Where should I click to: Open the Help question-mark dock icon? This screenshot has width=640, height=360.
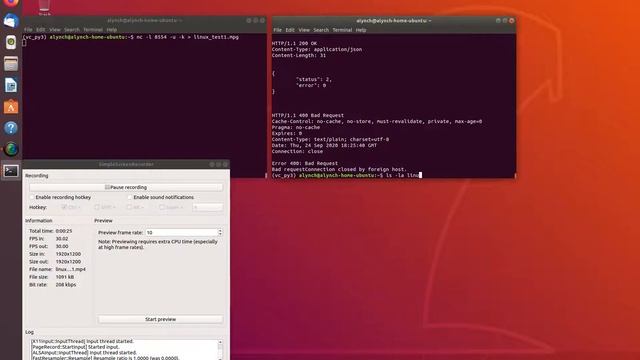click(11, 128)
